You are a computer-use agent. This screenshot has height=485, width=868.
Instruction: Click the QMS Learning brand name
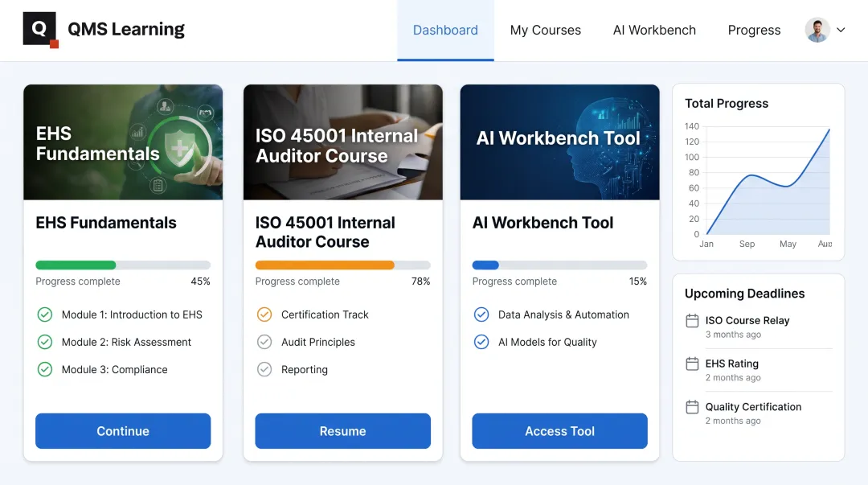pos(126,29)
